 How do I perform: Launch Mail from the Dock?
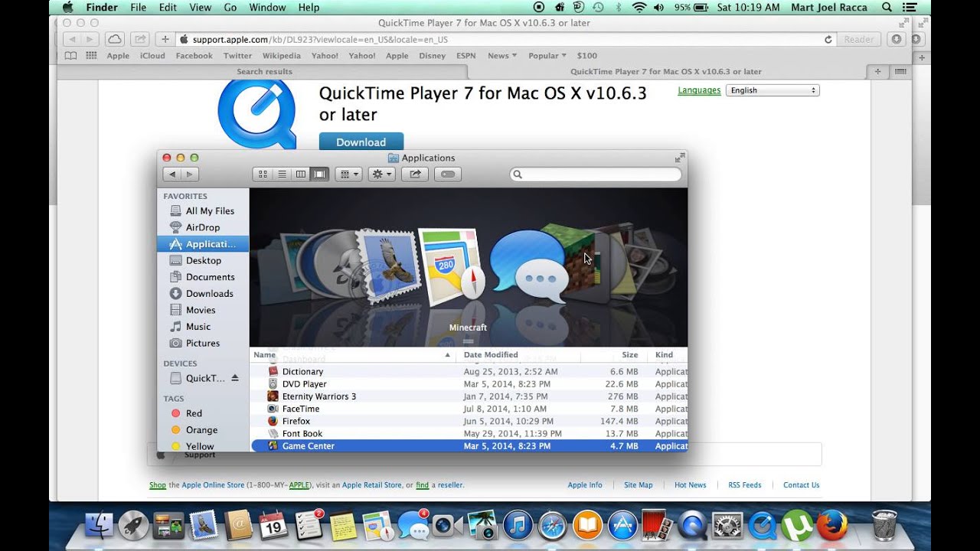[204, 525]
